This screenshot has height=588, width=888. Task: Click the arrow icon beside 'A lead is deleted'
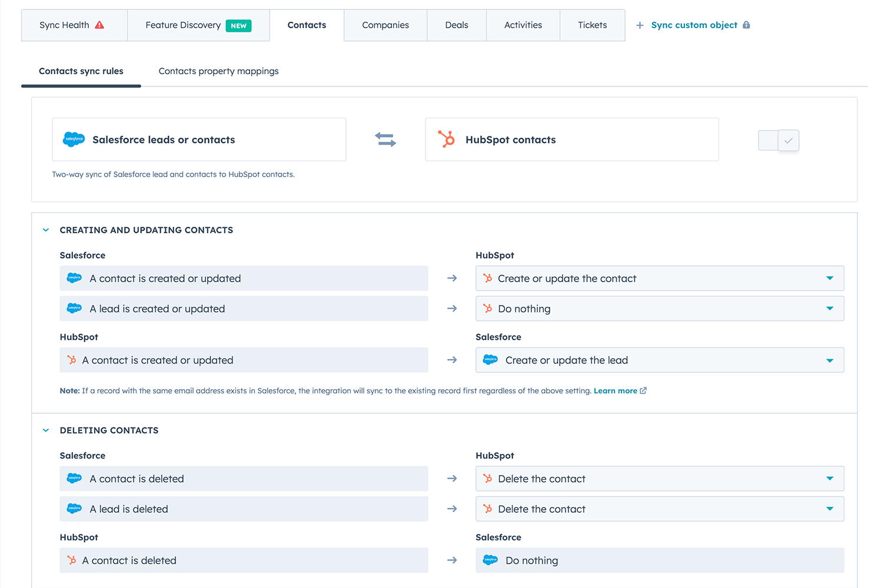pyautogui.click(x=452, y=509)
